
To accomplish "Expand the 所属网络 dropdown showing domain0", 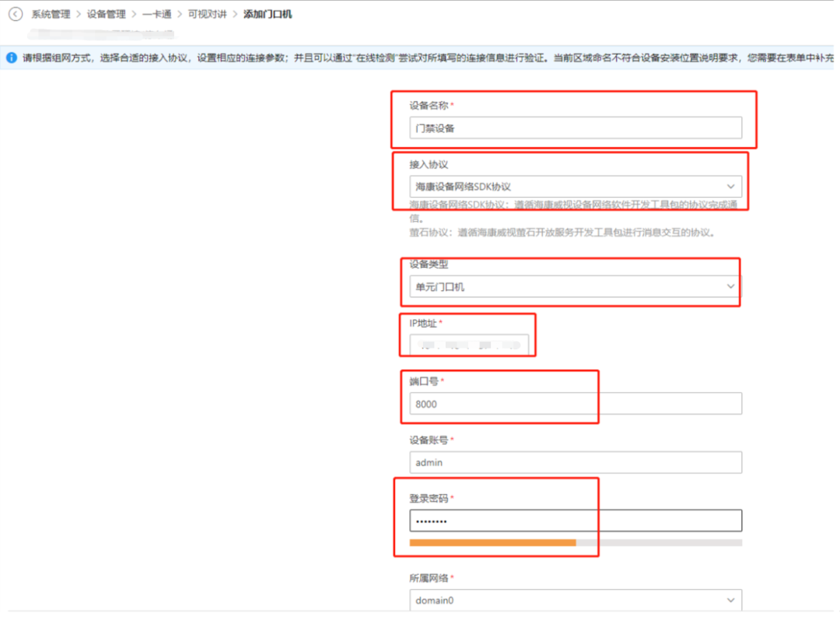I will [575, 601].
